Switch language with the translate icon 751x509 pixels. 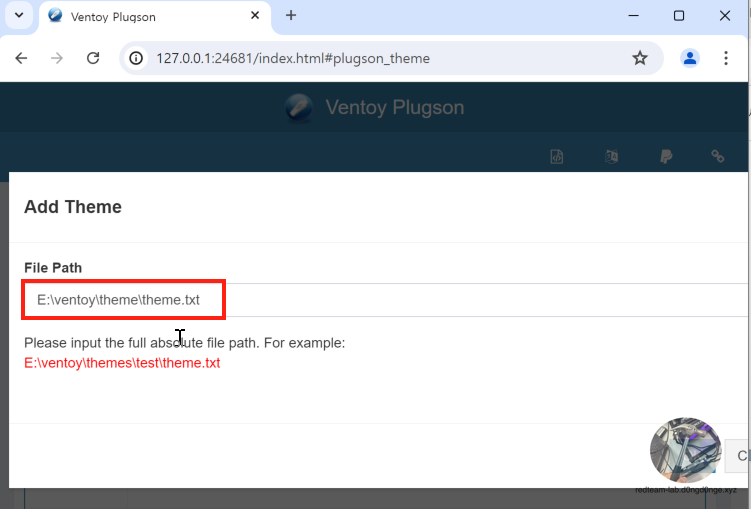[x=612, y=157]
